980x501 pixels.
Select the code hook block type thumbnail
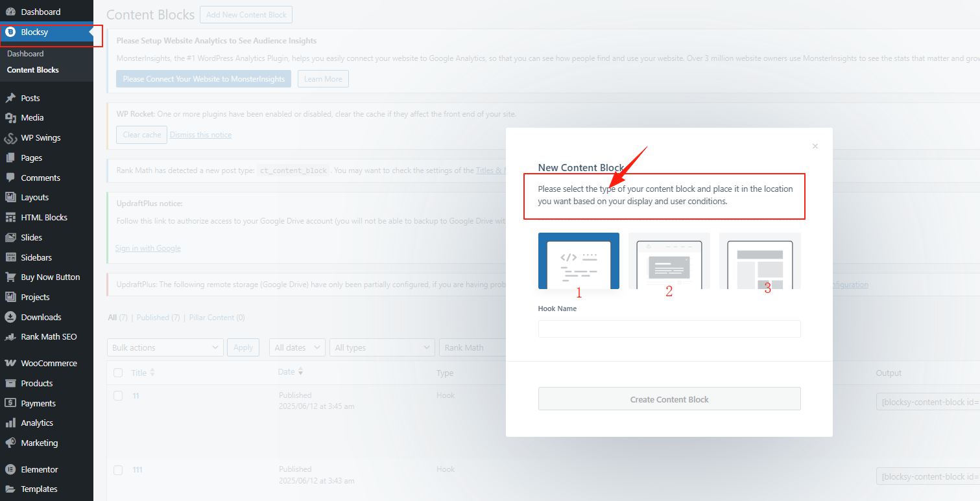point(579,261)
